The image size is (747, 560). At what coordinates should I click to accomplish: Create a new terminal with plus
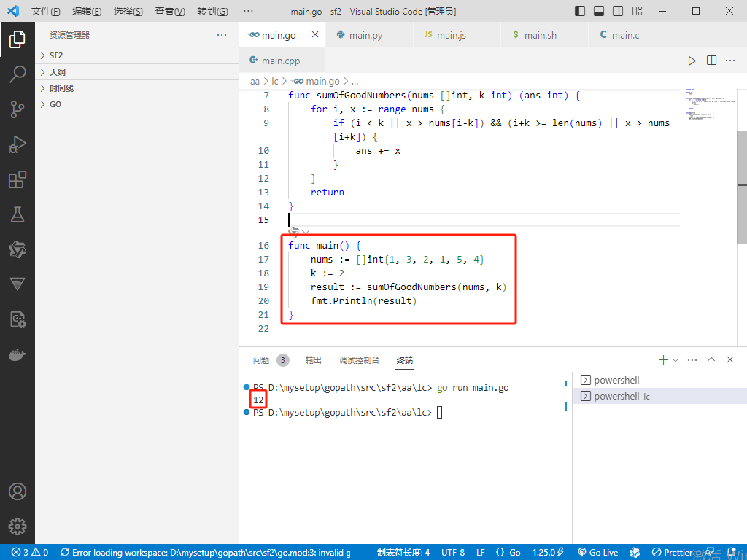point(663,360)
